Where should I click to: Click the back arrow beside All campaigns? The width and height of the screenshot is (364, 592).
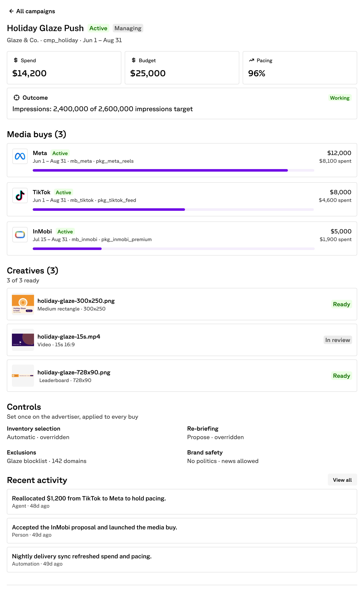pos(11,11)
